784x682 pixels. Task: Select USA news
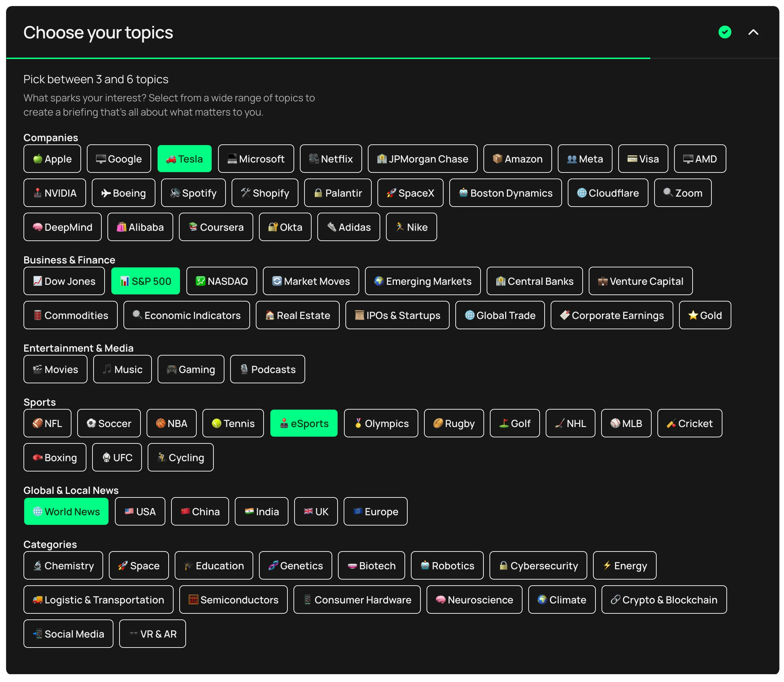click(140, 511)
